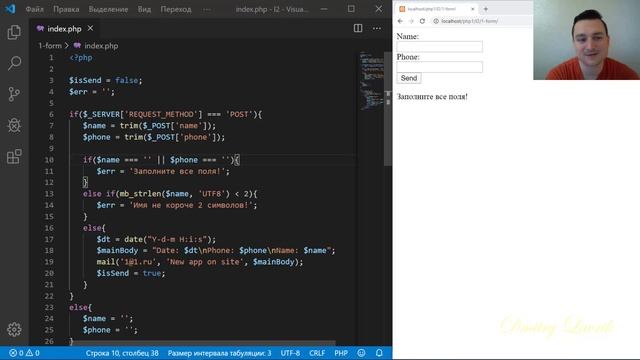Image resolution: width=640 pixels, height=360 pixels.
Task: Open the Run and Debug view
Action: (x=14, y=125)
